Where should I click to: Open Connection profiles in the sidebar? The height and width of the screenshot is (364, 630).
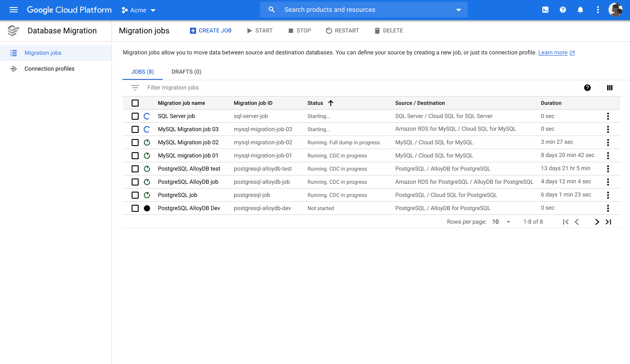tap(56, 69)
